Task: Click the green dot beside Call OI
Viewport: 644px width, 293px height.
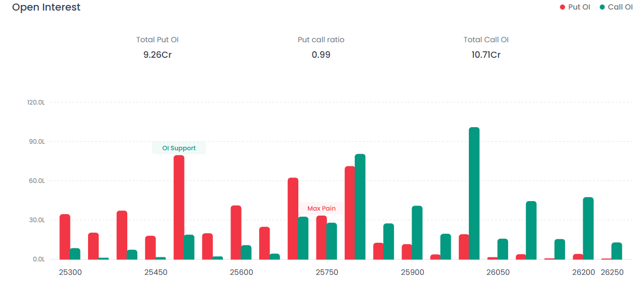Action: coord(602,8)
